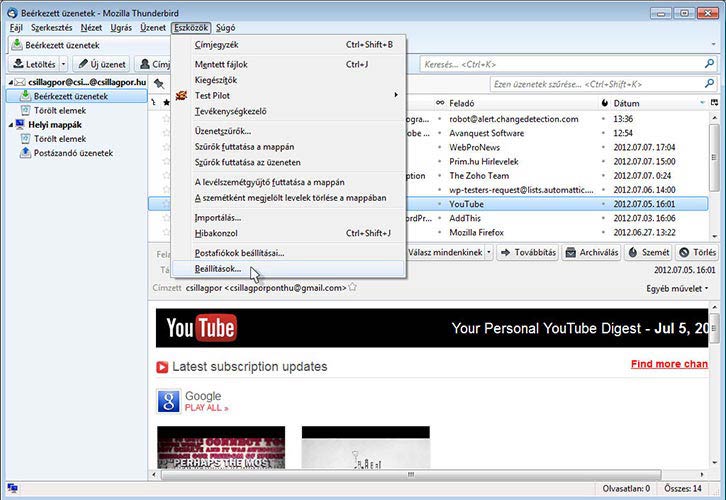Click the Letöltés get mail button
Viewport: 726px width, 500px height.
[x=36, y=64]
